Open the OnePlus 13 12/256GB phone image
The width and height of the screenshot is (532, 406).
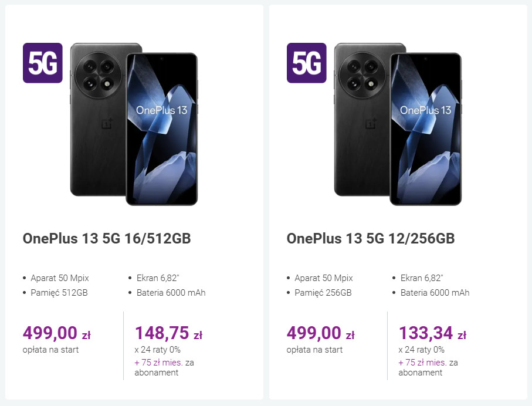click(x=398, y=124)
